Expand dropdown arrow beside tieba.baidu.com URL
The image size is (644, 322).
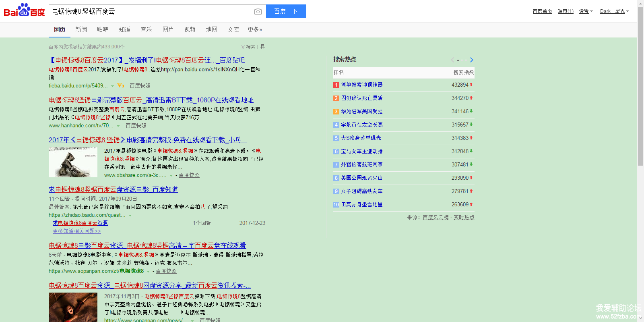tap(112, 86)
